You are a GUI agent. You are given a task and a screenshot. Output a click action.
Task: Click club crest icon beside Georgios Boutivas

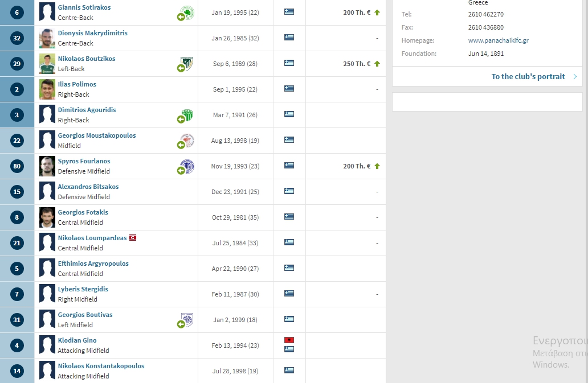[187, 320]
